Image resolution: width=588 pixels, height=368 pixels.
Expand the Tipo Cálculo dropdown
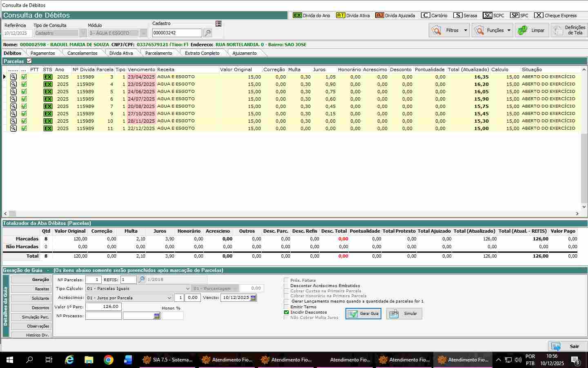coord(187,289)
